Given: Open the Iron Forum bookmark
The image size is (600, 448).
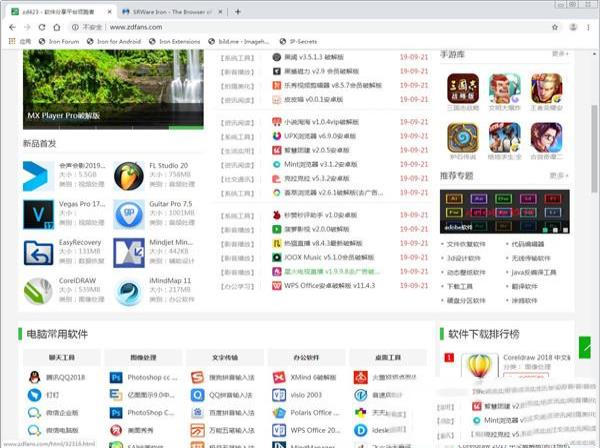Looking at the screenshot, I should 59,41.
